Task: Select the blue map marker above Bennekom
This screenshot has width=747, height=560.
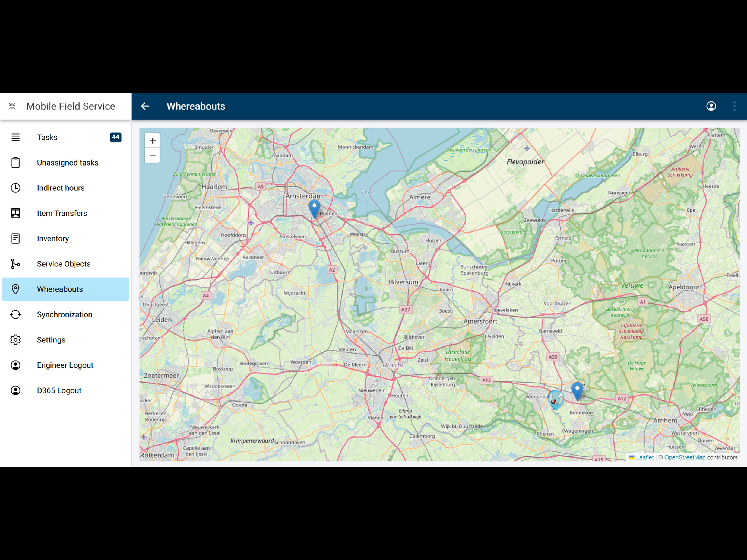Action: [577, 391]
